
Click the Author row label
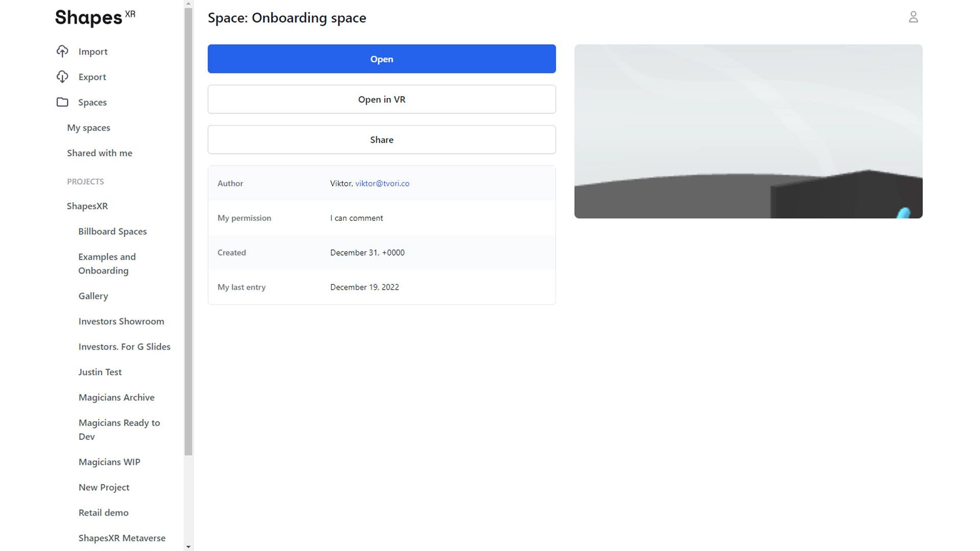coord(230,183)
